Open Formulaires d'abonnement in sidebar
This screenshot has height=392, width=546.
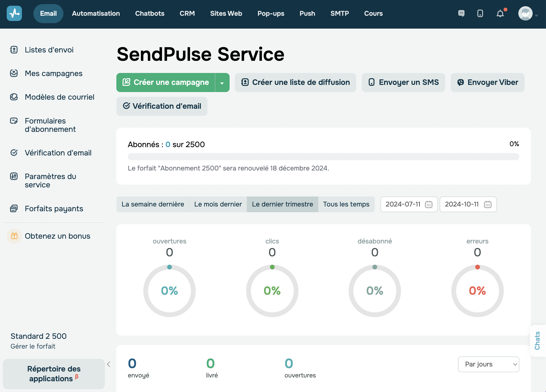[50, 125]
